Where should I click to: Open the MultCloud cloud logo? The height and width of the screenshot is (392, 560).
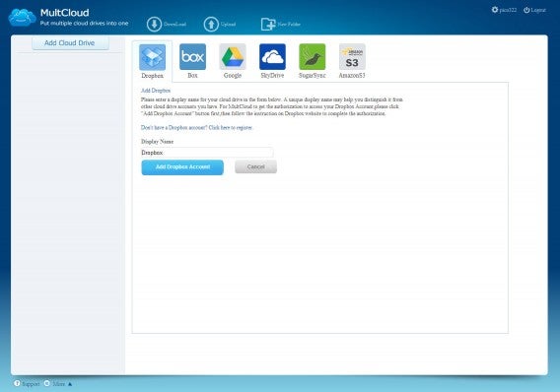pos(22,18)
